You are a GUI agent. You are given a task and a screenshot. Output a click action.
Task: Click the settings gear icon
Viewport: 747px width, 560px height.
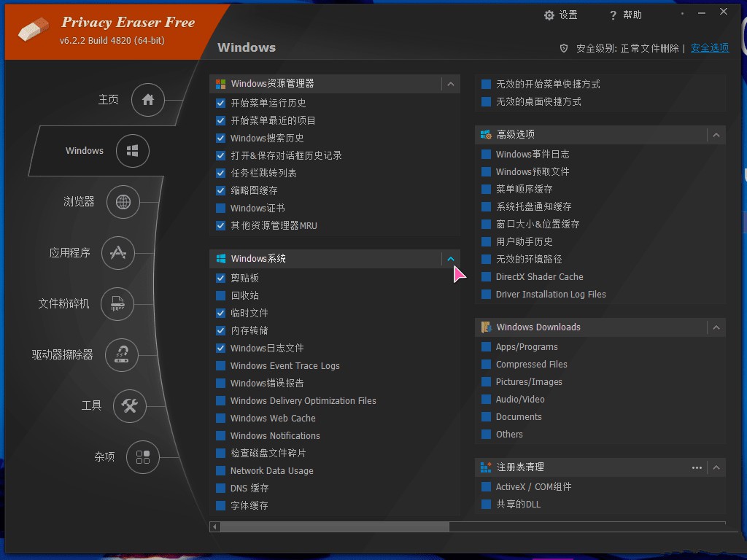coord(549,15)
